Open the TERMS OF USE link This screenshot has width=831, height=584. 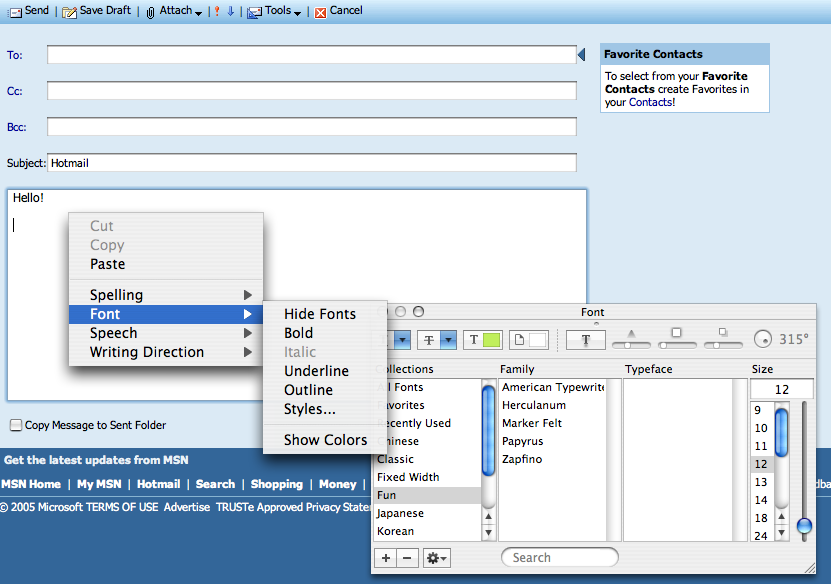click(x=122, y=507)
